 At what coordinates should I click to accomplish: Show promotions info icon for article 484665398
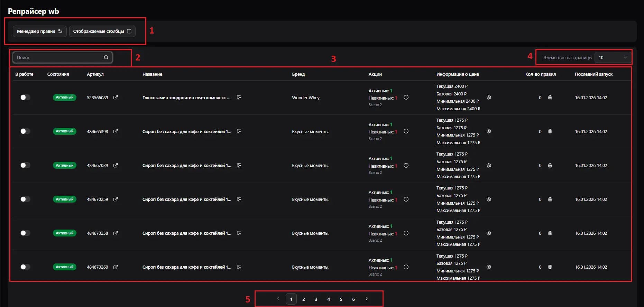406,131
